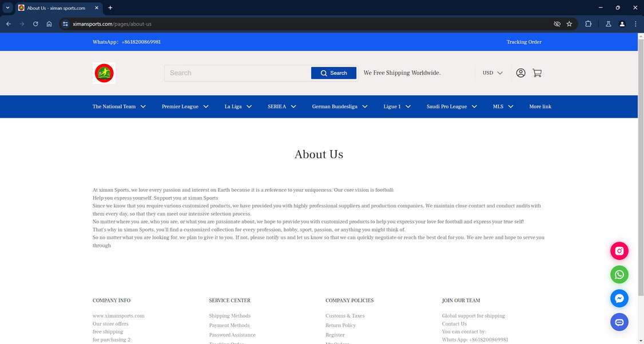Open the Shipping Methods link
Viewport: 644px width, 344px height.
click(229, 316)
